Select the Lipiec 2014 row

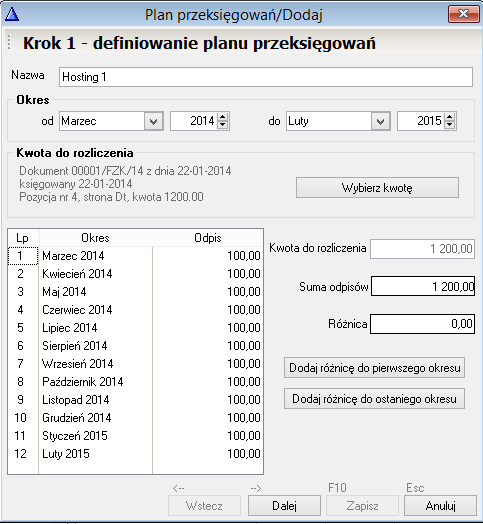click(135, 328)
